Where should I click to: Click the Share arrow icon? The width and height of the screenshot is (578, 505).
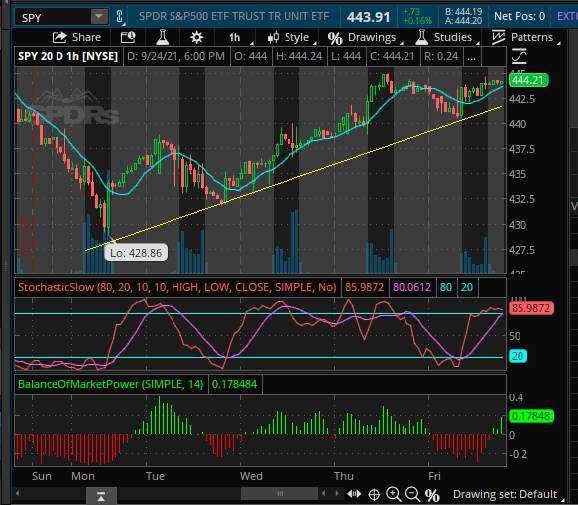point(59,37)
